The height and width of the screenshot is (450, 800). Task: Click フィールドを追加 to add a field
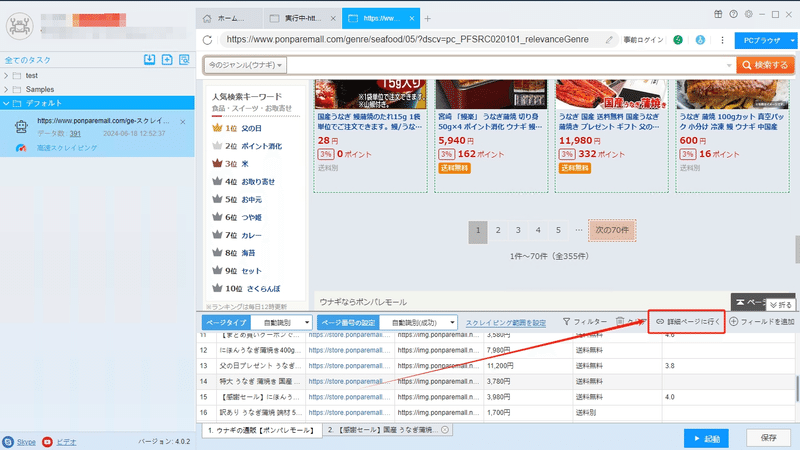[762, 321]
